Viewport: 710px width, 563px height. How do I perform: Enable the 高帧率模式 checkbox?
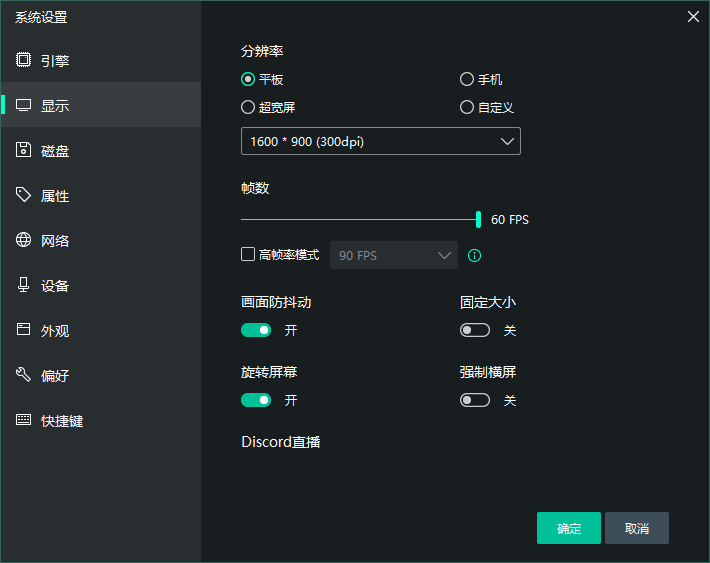(x=248, y=254)
